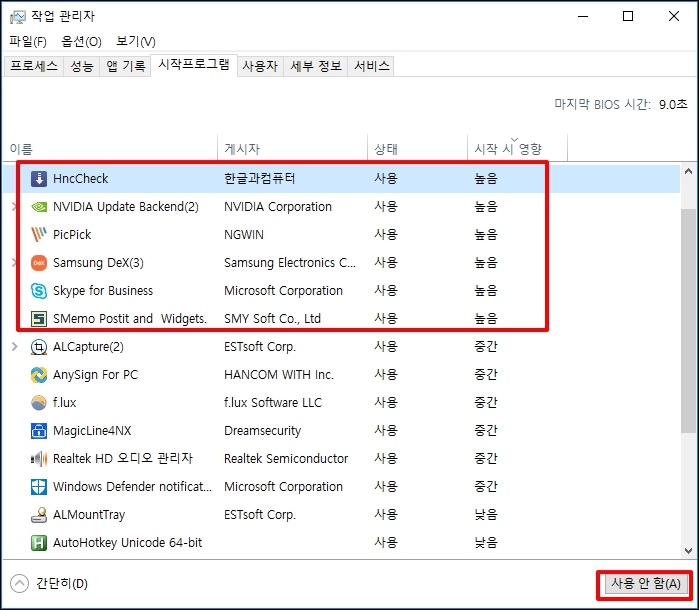Image resolution: width=699 pixels, height=610 pixels.
Task: Click the NVIDIA Update Backend icon
Action: click(x=39, y=207)
